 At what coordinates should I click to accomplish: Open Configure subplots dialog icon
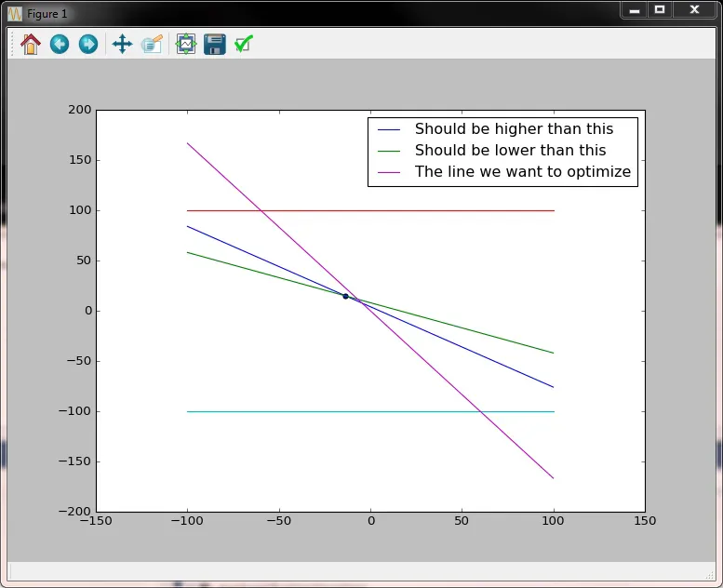[186, 45]
